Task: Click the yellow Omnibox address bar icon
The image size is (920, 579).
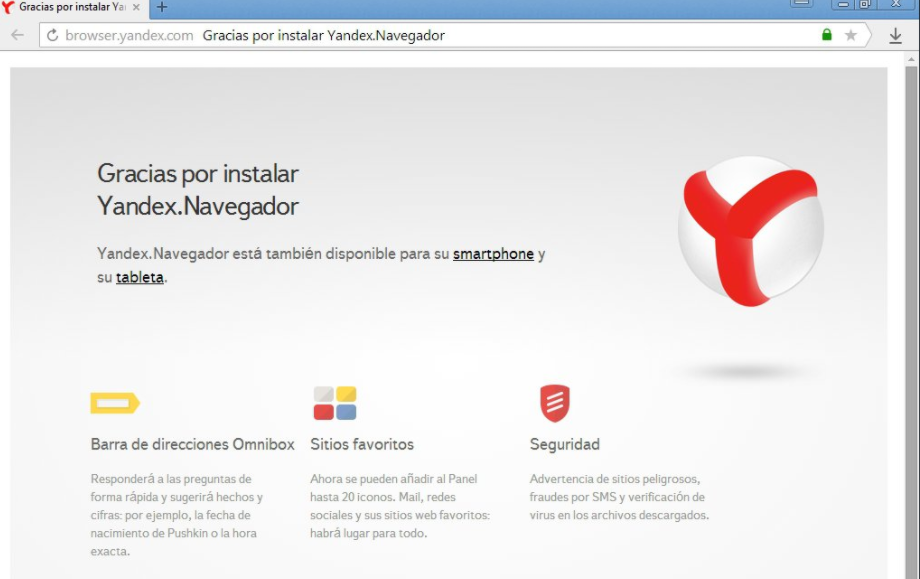Action: (x=114, y=403)
